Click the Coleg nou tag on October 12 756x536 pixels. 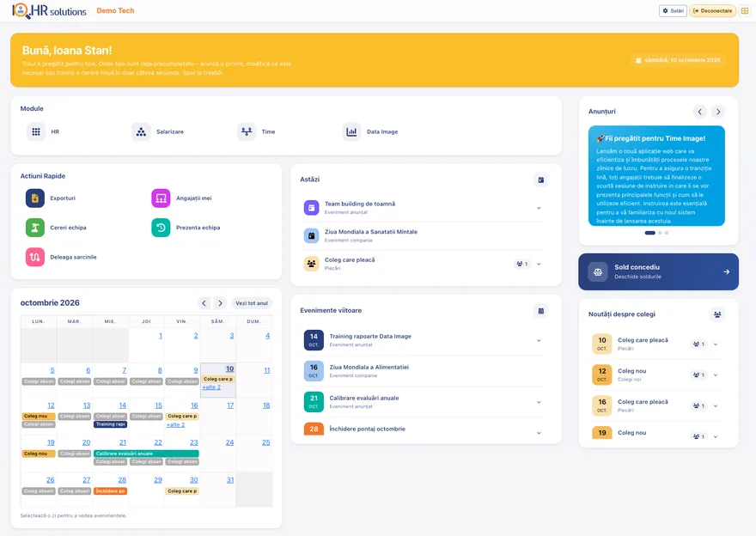(x=39, y=416)
